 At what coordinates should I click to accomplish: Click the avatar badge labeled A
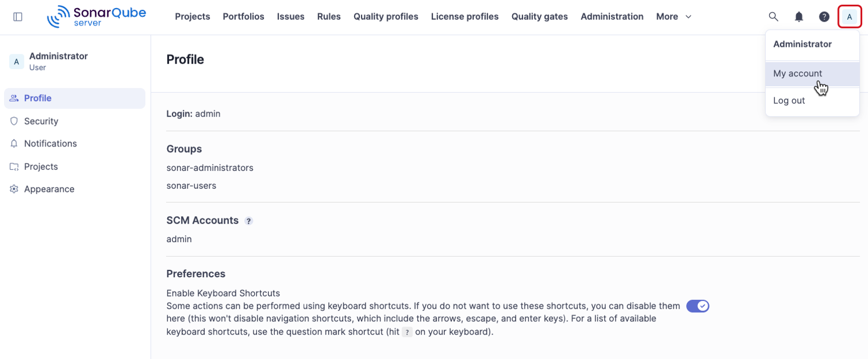coord(849,16)
